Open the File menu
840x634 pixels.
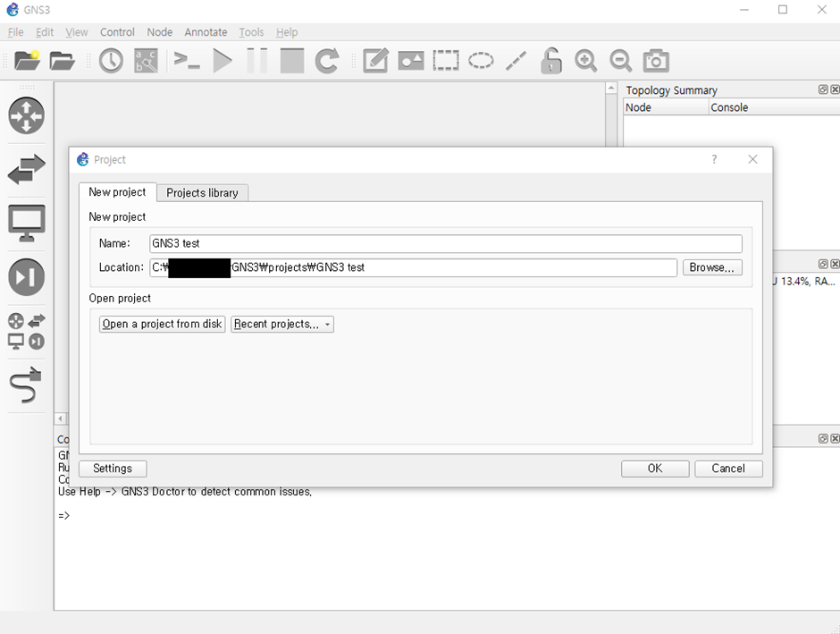click(15, 32)
